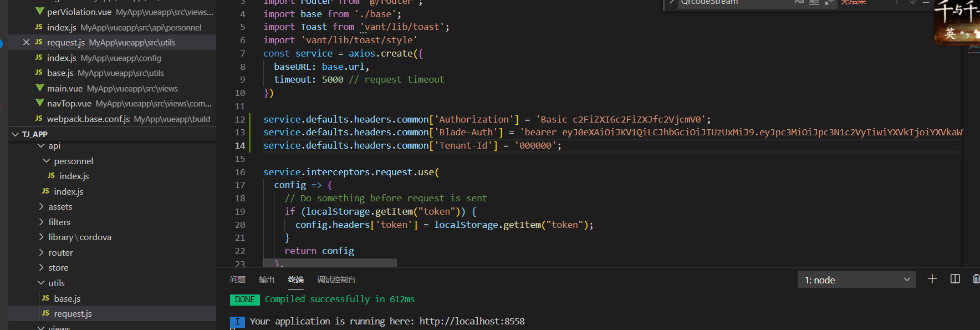Open the 调试控制台 (Debug Console) tab
Image resolution: width=980 pixels, height=330 pixels.
[336, 280]
